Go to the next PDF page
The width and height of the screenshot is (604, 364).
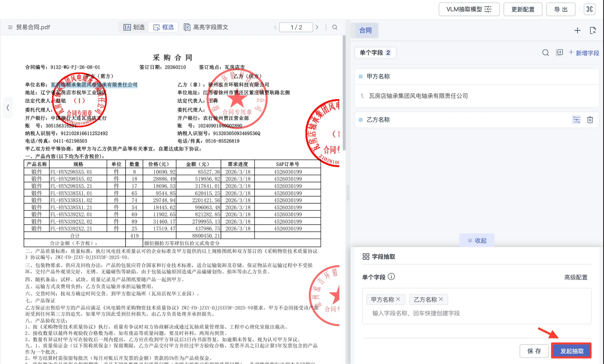(x=317, y=27)
